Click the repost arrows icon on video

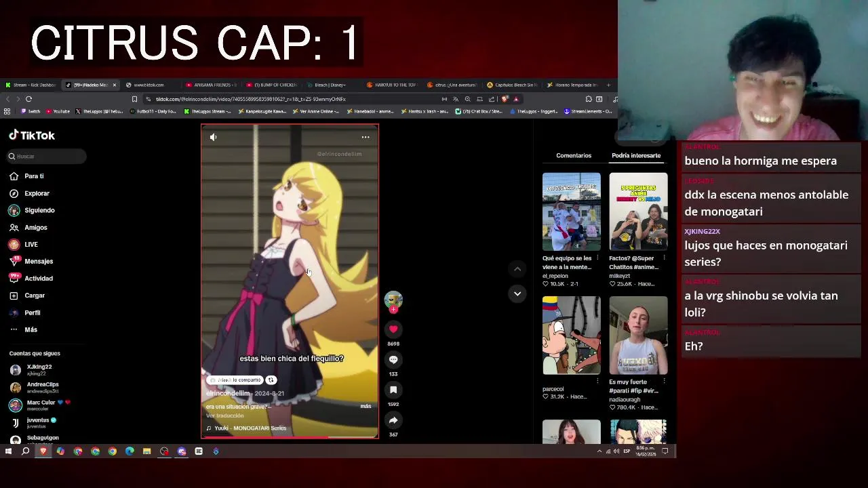pyautogui.click(x=271, y=380)
